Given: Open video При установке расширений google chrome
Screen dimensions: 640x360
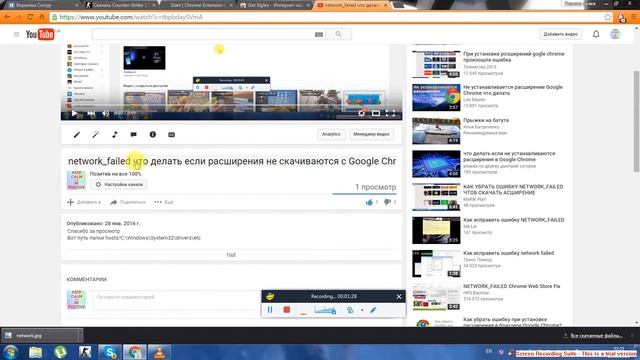Looking at the screenshot, I should 513,57.
